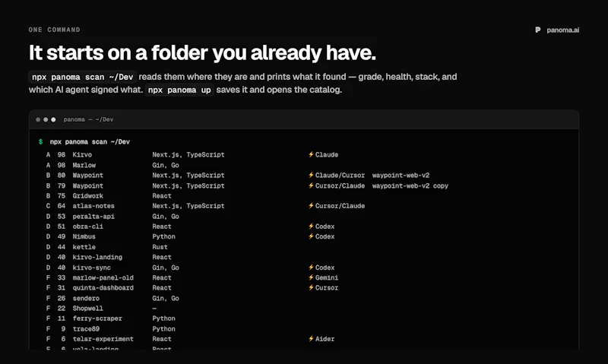Select the 'Shopwell' project name
608x364 pixels.
click(x=88, y=309)
